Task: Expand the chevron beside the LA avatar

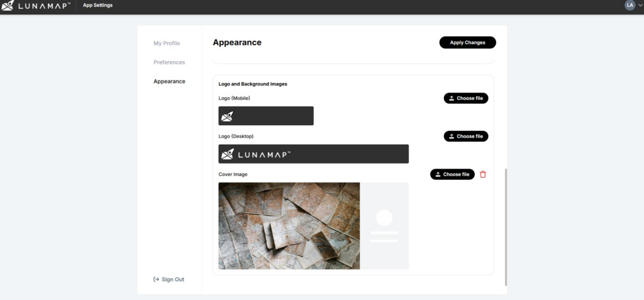Action: [640, 6]
